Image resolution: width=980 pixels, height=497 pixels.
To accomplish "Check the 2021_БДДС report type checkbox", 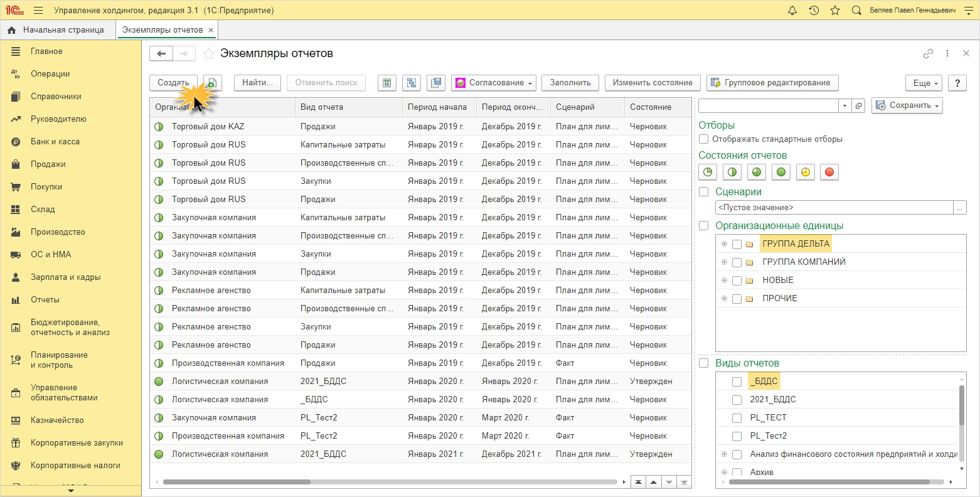I will coord(737,400).
